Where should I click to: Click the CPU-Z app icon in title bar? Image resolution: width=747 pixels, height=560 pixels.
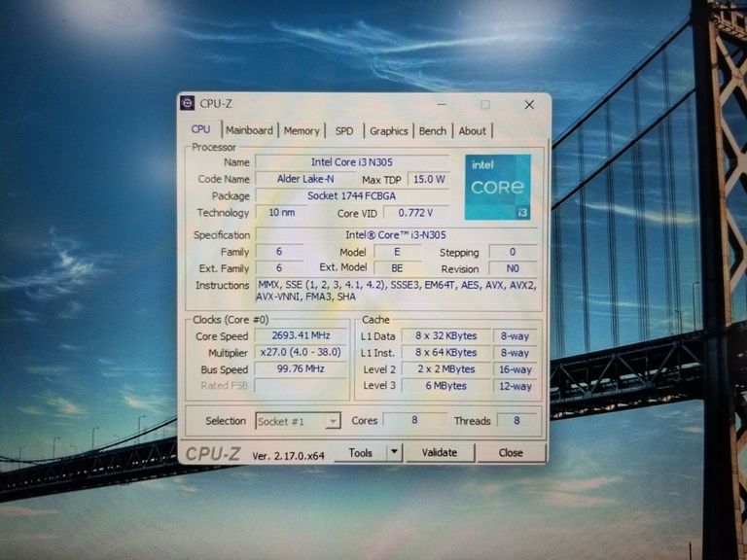[187, 103]
